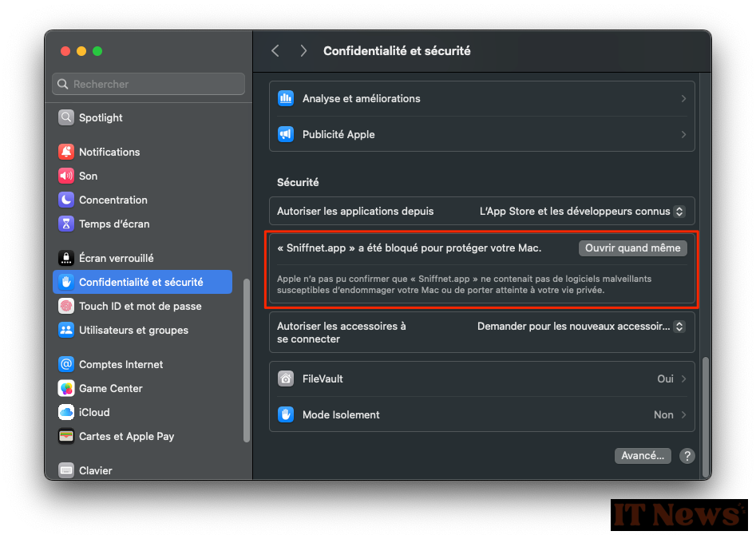The image size is (756, 539).
Task: Open the Autoriser les applications depuis dropdown
Action: [x=582, y=211]
